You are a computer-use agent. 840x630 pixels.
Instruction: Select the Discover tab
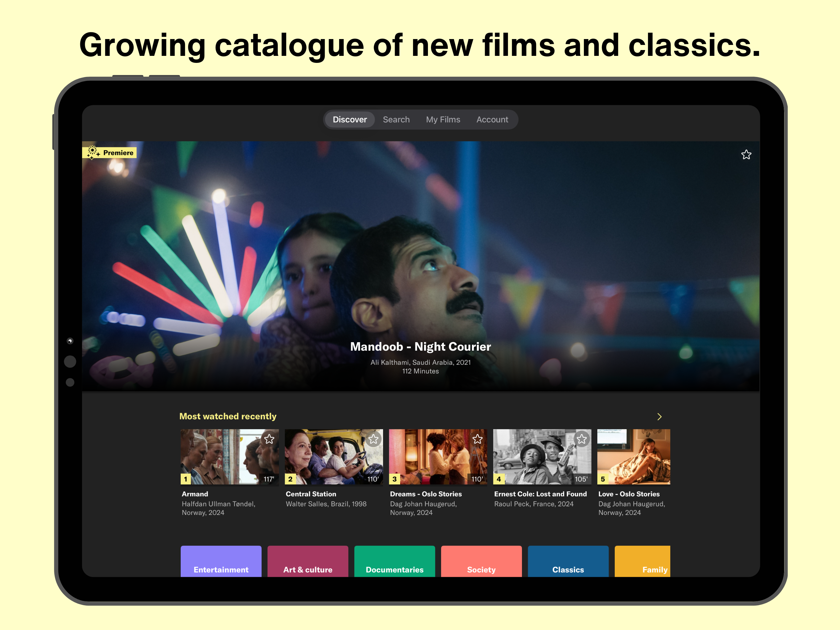tap(350, 120)
